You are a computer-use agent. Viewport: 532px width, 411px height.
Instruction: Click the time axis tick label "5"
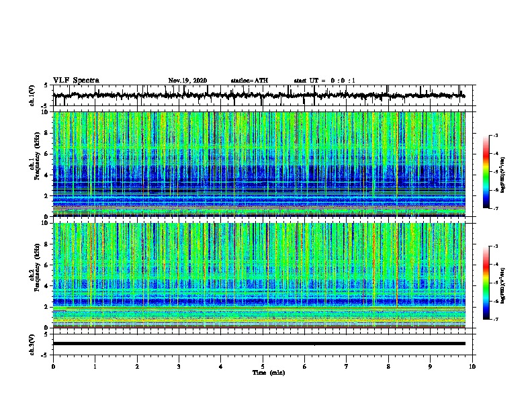[263, 367]
